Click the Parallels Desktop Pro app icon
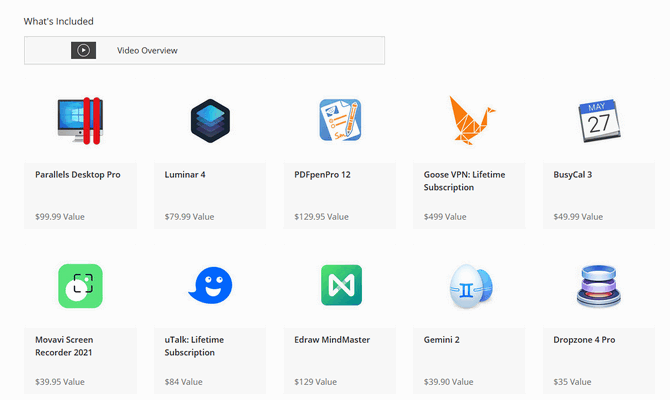Image resolution: width=670 pixels, height=400 pixels. coord(80,121)
